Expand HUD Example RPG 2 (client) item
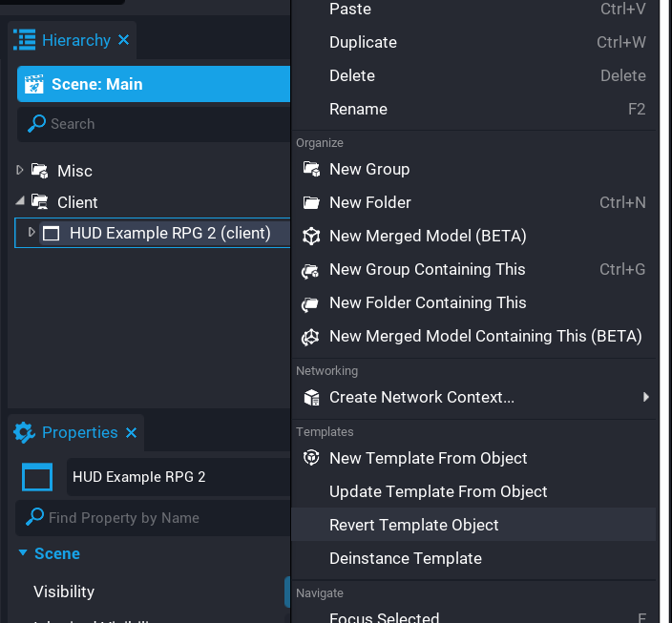 pos(31,232)
